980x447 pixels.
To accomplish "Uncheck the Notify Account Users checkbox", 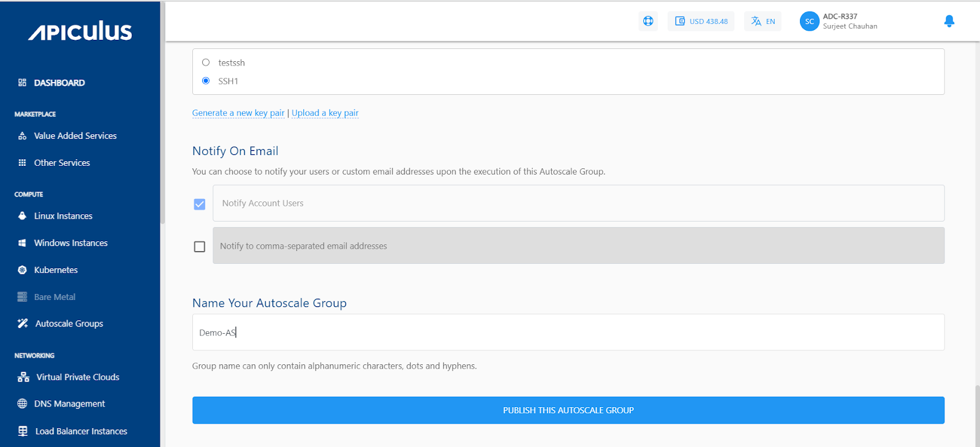I will point(200,204).
